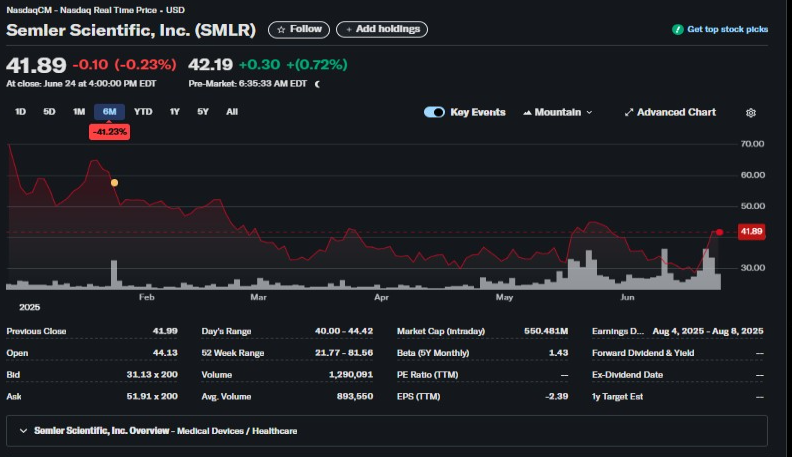Click the Jun label on chart axis
The image size is (792, 457).
[x=627, y=297]
